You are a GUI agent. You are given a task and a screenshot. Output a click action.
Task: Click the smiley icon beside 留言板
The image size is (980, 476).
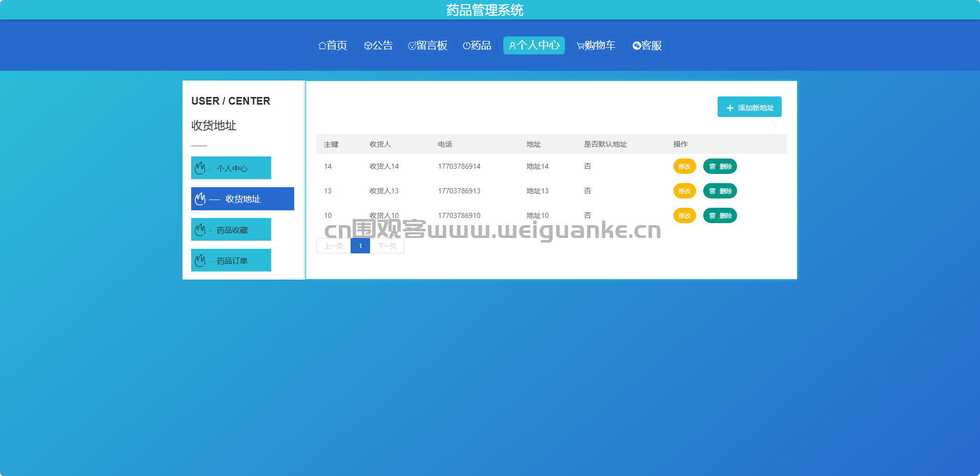coord(412,46)
